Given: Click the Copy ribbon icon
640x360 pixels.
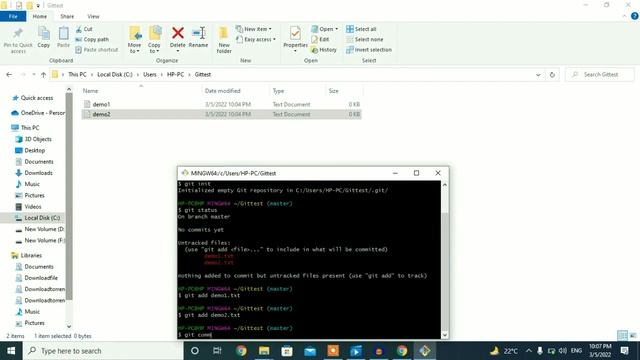Looking at the screenshot, I should pyautogui.click(x=44, y=37).
